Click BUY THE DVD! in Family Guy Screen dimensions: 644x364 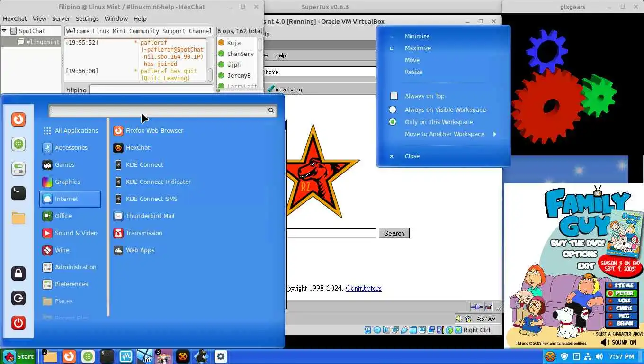click(x=578, y=244)
